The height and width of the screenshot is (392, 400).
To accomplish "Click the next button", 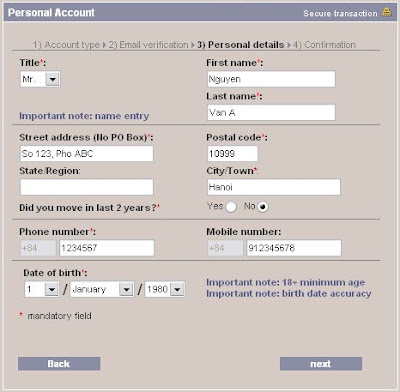I will pyautogui.click(x=321, y=364).
